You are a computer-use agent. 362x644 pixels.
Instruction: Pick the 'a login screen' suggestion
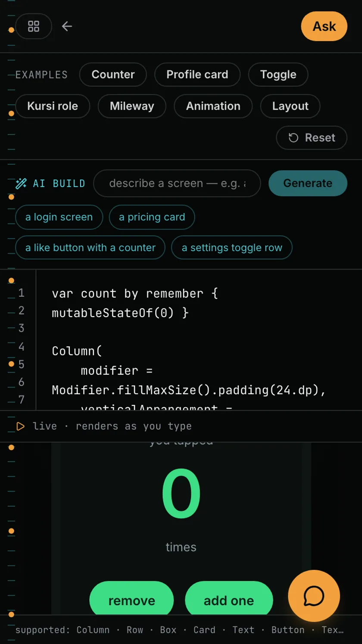click(x=59, y=217)
